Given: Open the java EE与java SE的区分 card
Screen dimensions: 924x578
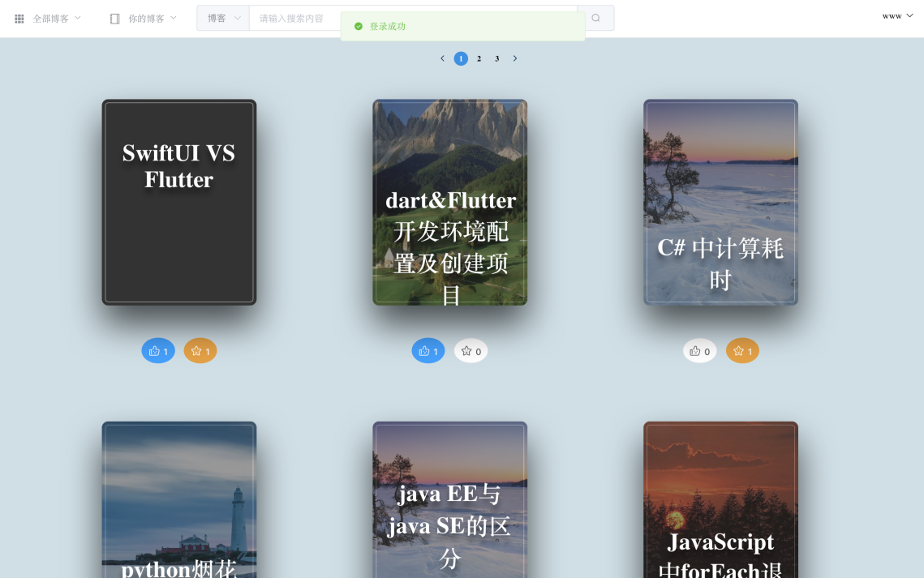Looking at the screenshot, I should pos(449,499).
